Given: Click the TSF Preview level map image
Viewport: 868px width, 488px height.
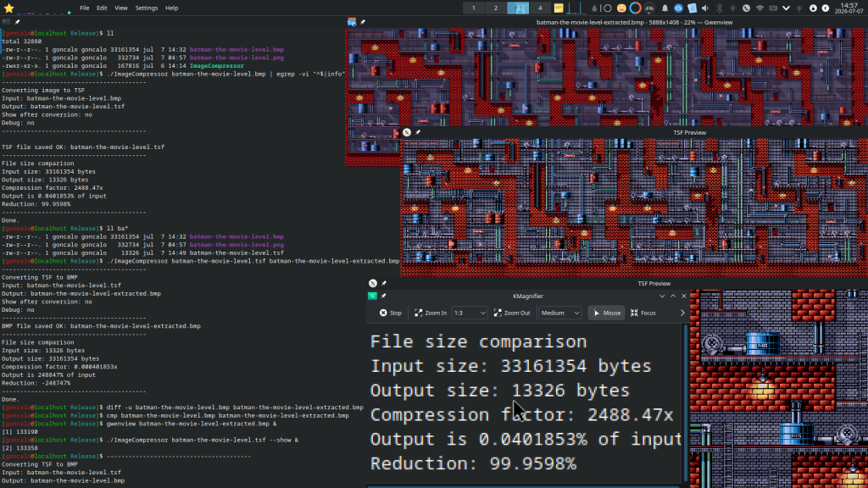Looking at the screenshot, I should click(634, 208).
